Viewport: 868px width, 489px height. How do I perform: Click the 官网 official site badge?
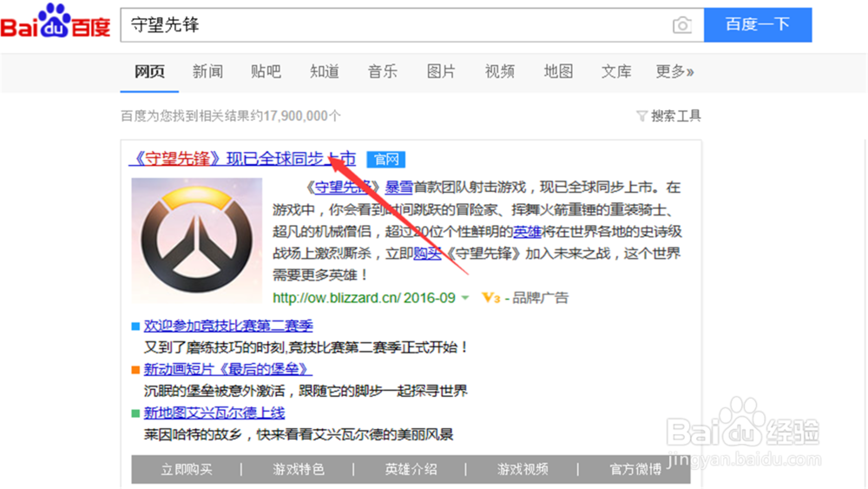(386, 160)
